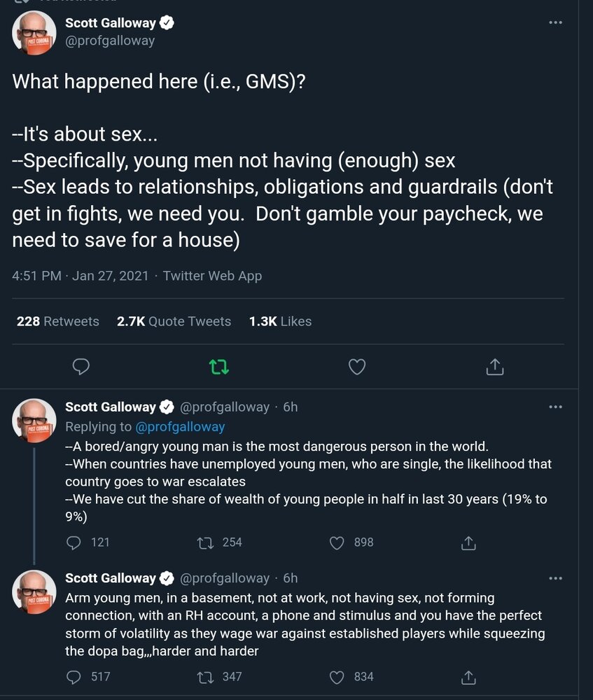This screenshot has height=700, width=593.
Task: View the 2.7K Quote Tweets
Action: pyautogui.click(x=174, y=321)
